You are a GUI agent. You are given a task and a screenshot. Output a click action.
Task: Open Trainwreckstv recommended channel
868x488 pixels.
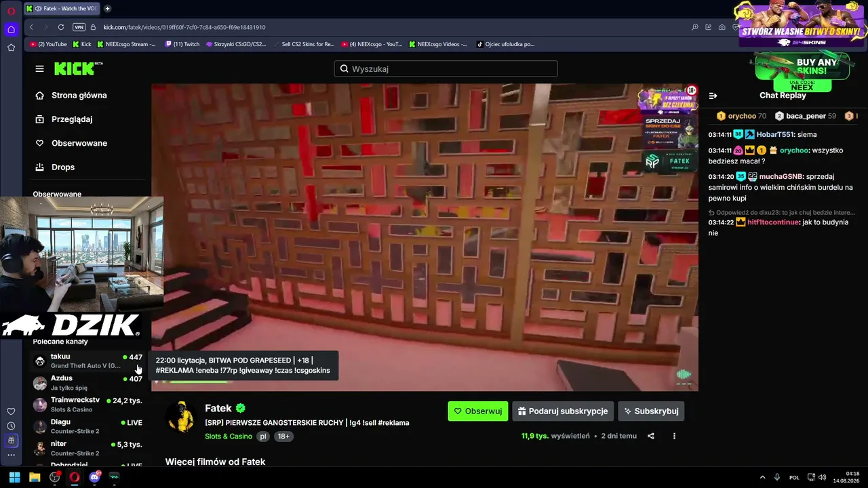[88, 405]
